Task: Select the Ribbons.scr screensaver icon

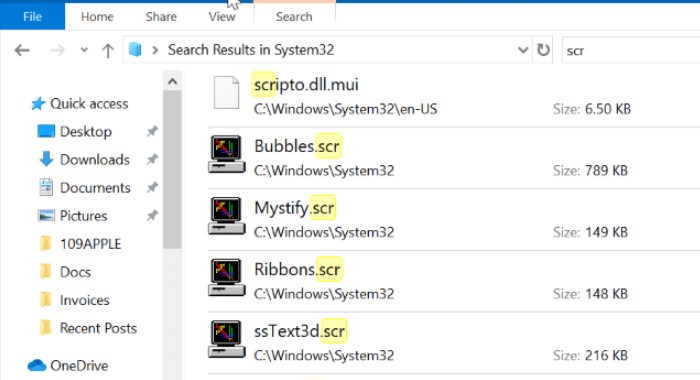Action: point(226,277)
